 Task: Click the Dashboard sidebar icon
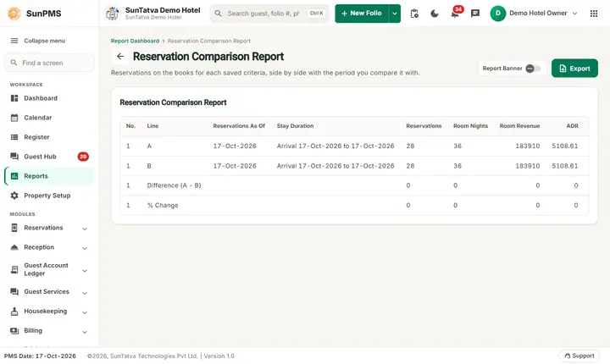14,98
